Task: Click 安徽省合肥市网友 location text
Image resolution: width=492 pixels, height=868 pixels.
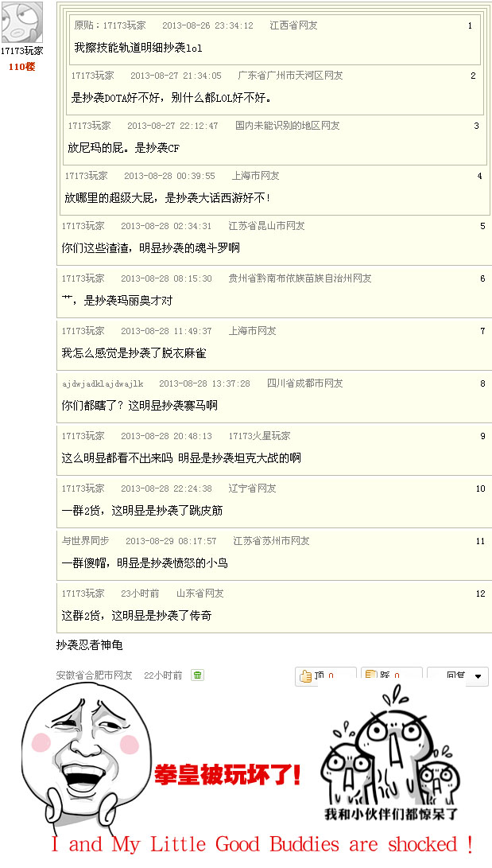Action: (x=94, y=675)
